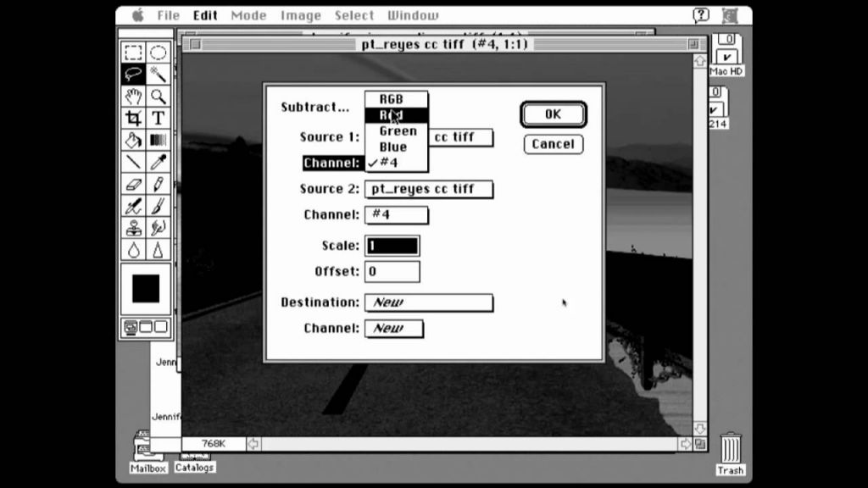The height and width of the screenshot is (488, 868).
Task: Choose the Crop tool
Action: 133,118
